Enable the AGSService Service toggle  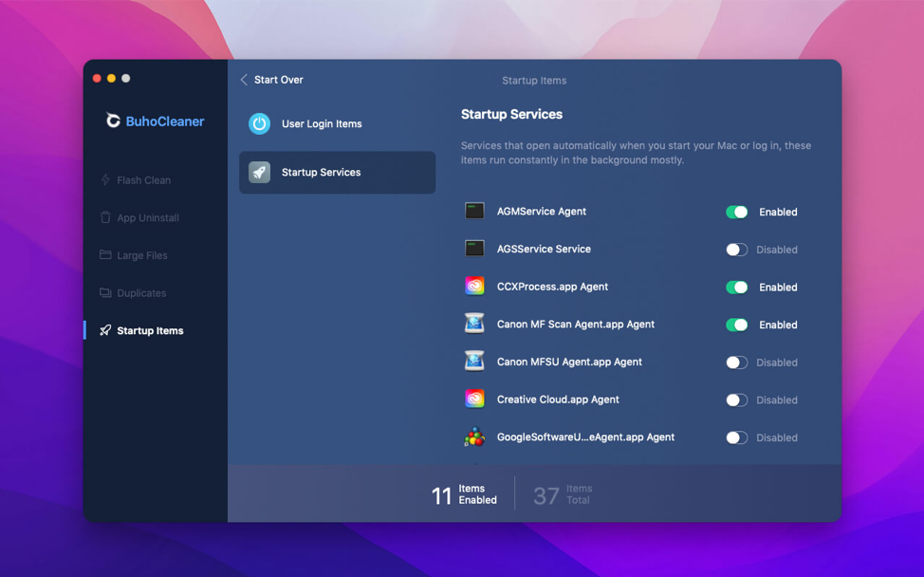click(x=736, y=250)
